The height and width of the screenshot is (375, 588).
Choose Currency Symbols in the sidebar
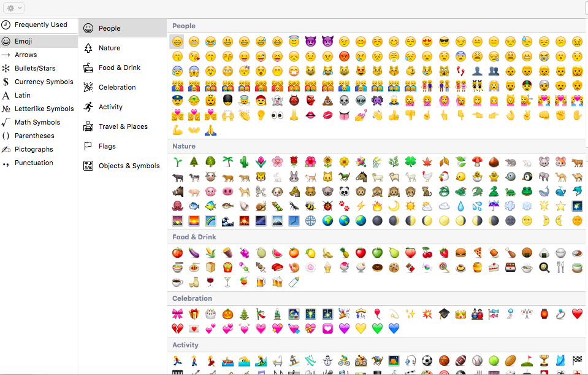point(44,82)
